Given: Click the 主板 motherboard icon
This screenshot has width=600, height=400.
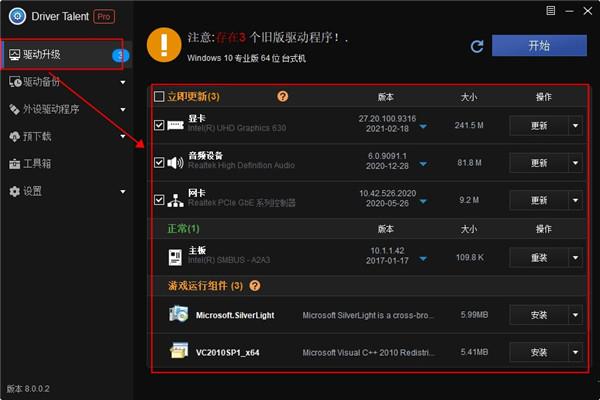Looking at the screenshot, I should pos(175,257).
